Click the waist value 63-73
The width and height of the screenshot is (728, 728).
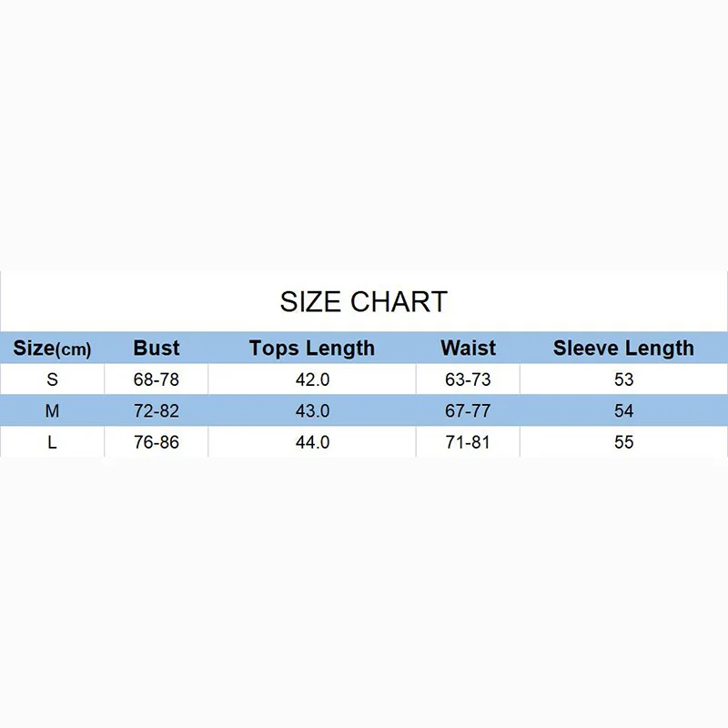468,379
